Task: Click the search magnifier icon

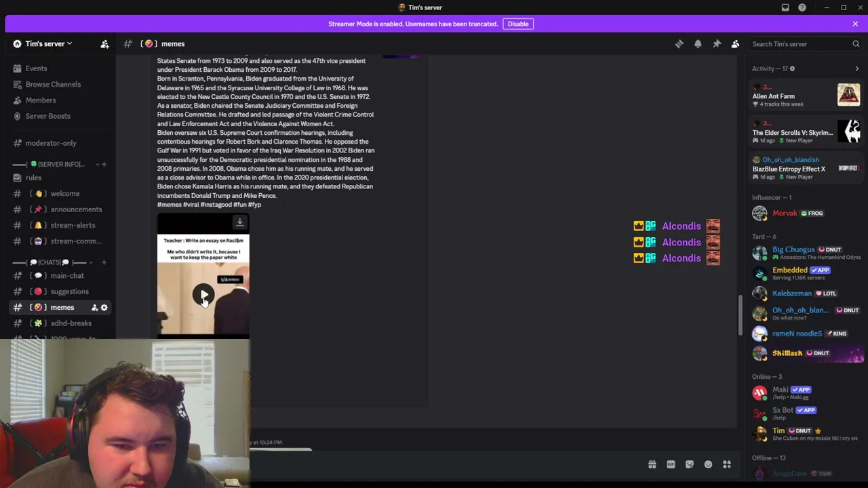Action: [856, 44]
